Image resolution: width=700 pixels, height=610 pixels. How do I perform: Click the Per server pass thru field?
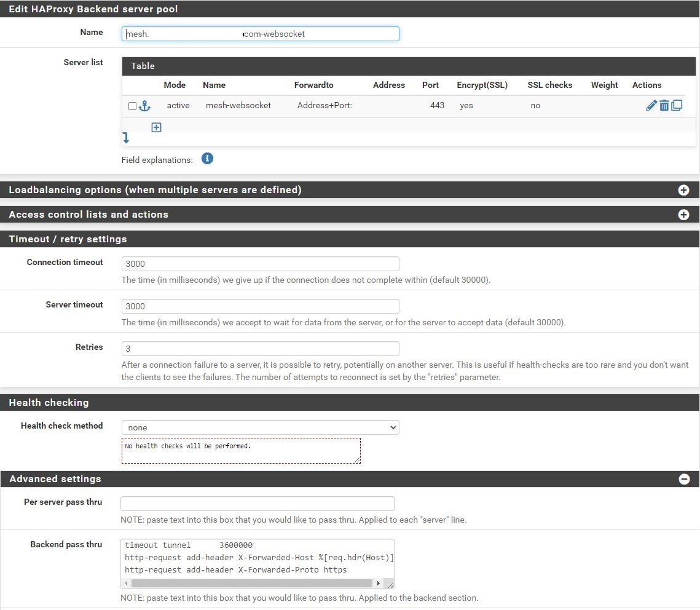coord(257,503)
